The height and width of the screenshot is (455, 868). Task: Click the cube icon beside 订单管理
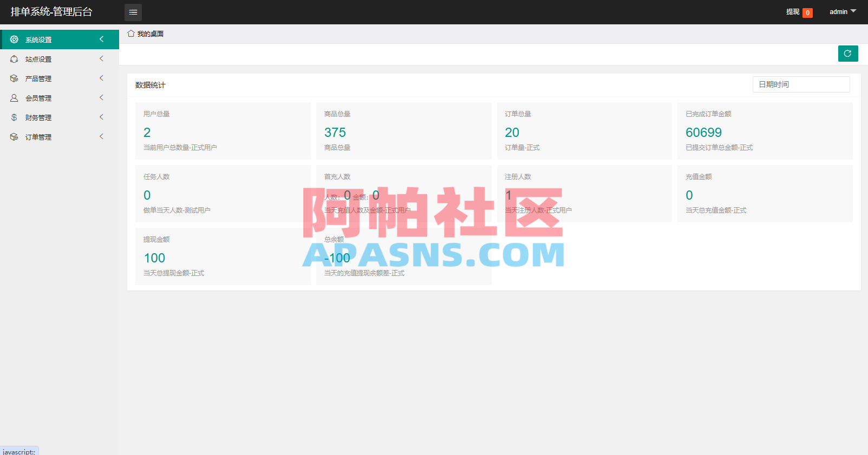tap(14, 137)
